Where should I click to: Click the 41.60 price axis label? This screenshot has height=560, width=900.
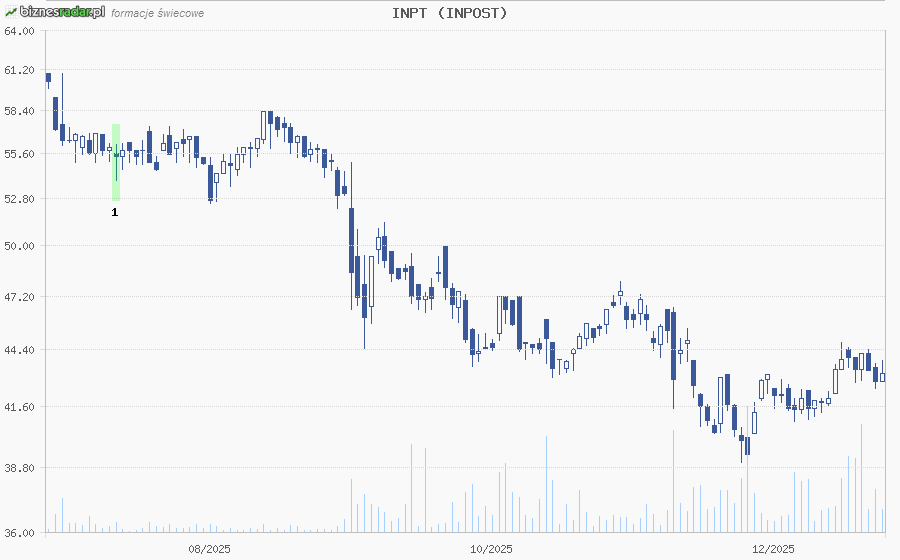(x=19, y=407)
